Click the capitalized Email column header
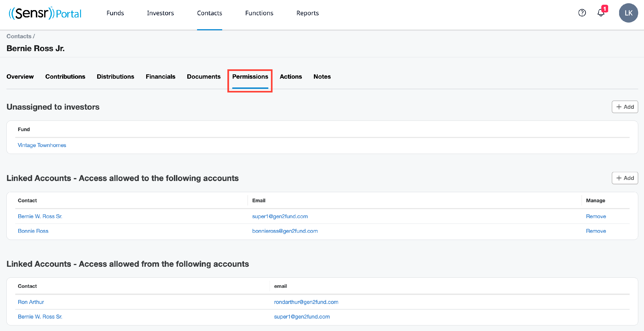Image resolution: width=644 pixels, height=331 pixels. pyautogui.click(x=259, y=201)
